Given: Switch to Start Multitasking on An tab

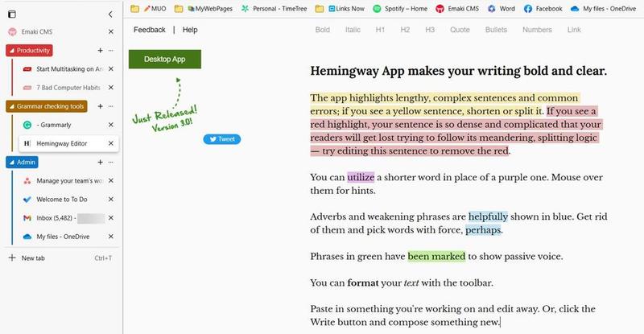Looking at the screenshot, I should pyautogui.click(x=69, y=69).
